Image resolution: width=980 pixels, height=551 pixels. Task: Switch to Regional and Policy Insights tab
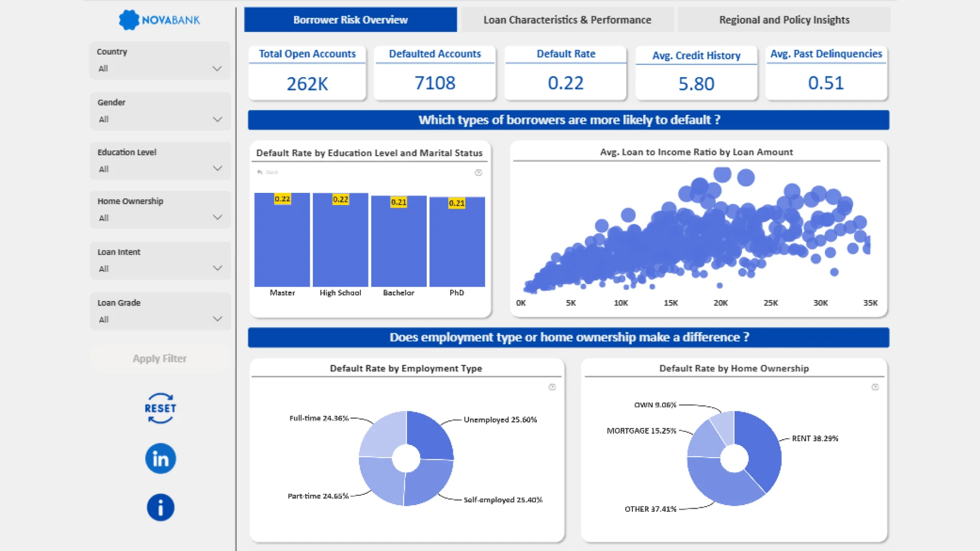click(784, 20)
